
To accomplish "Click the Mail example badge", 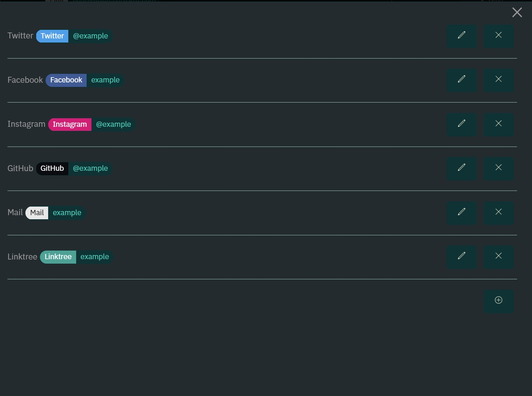I will point(56,213).
